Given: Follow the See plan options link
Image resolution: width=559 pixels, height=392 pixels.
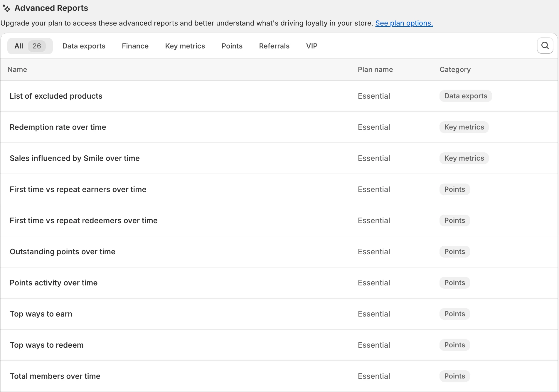Looking at the screenshot, I should point(404,23).
